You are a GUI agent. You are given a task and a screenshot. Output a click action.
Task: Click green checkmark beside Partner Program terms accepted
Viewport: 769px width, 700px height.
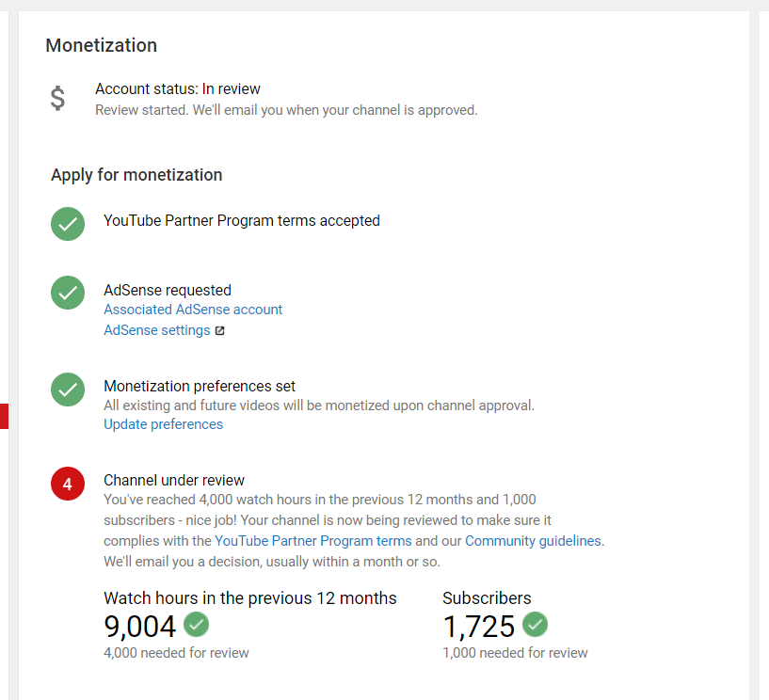pyautogui.click(x=68, y=224)
